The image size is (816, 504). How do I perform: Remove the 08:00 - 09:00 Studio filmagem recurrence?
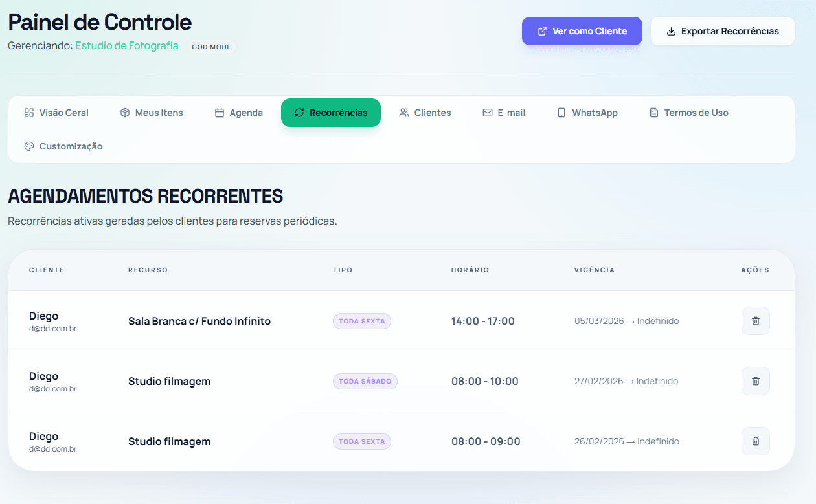[x=755, y=441]
